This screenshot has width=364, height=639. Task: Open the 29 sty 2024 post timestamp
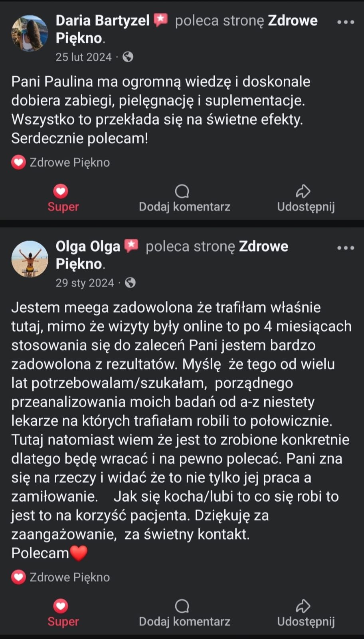(x=85, y=283)
